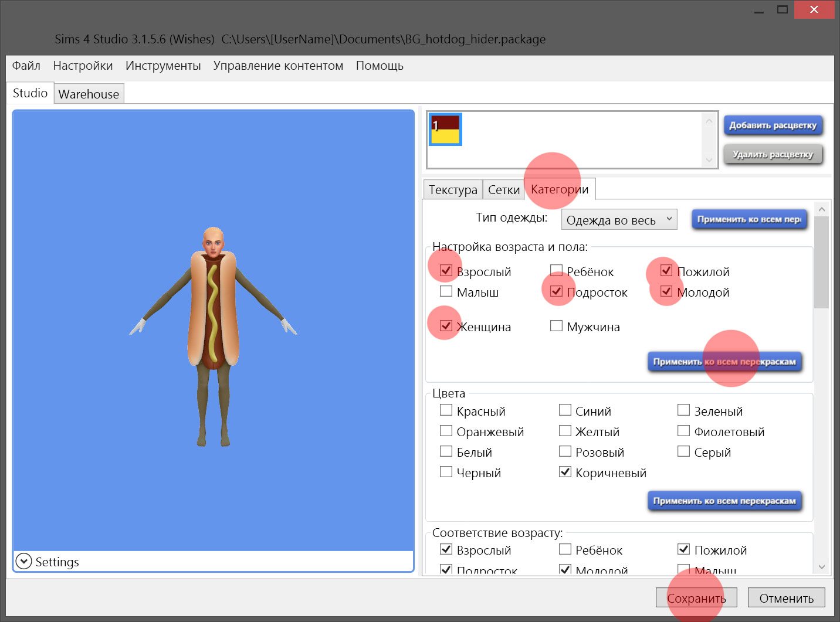The height and width of the screenshot is (622, 840).
Task: Uncheck the Коричневый color checkbox
Action: [x=565, y=471]
